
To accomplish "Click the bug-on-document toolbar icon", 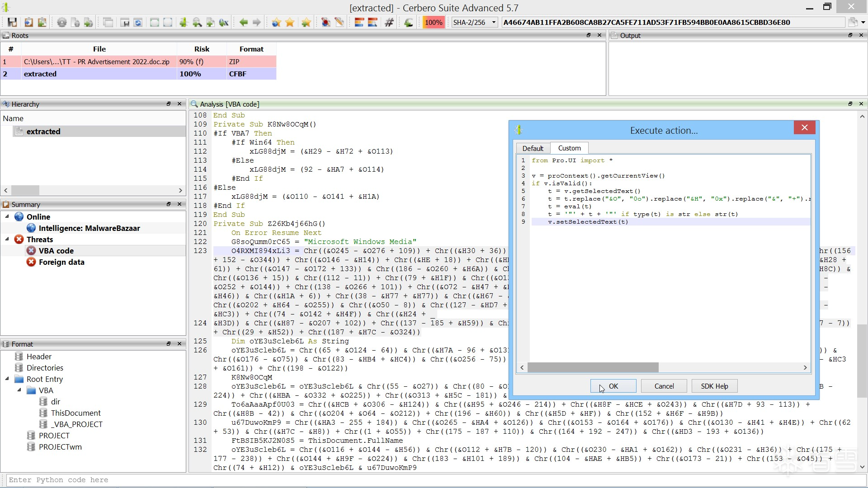I will coord(325,22).
